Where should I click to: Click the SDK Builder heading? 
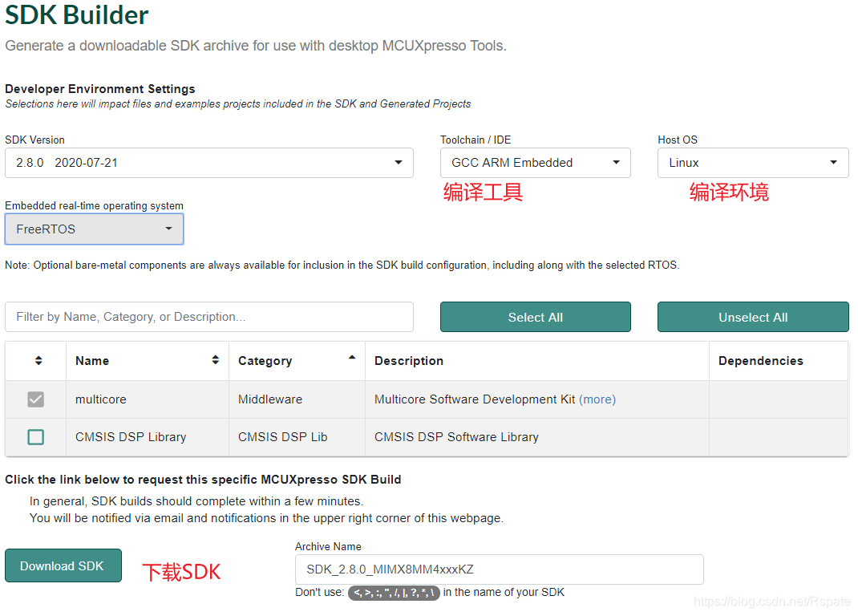pos(77,14)
